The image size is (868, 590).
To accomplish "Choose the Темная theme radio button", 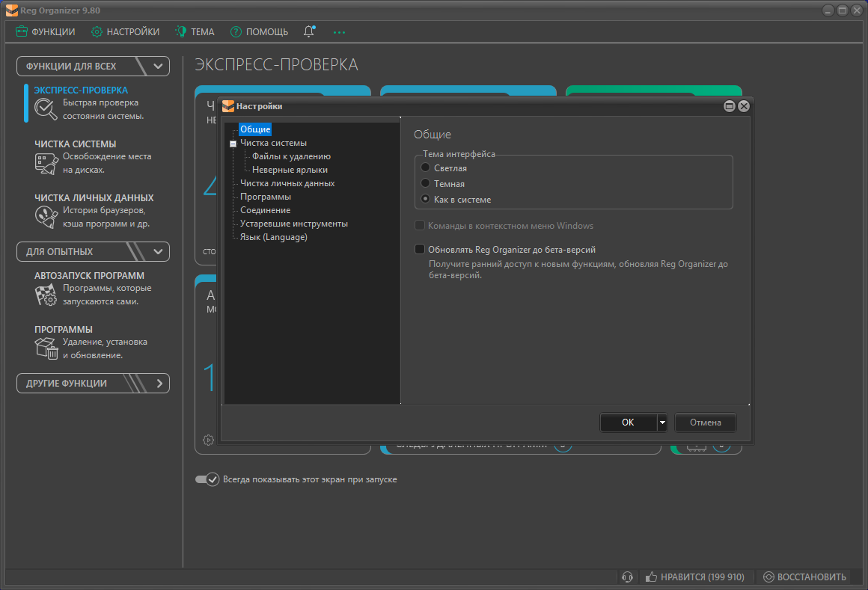I will click(425, 183).
